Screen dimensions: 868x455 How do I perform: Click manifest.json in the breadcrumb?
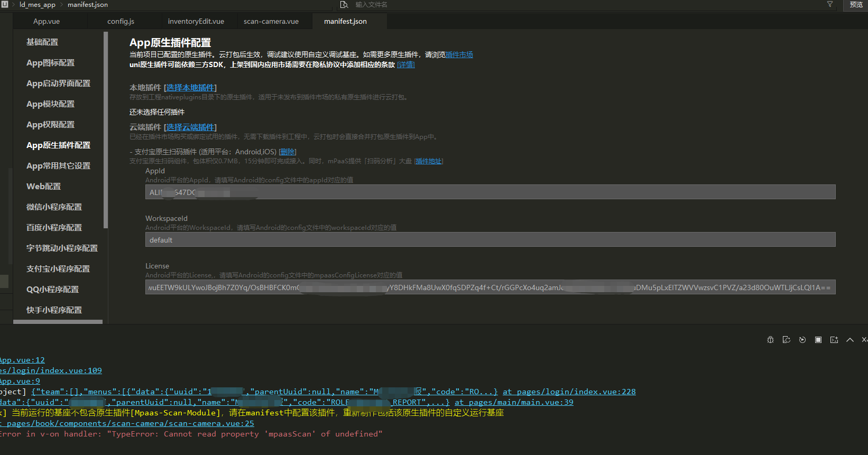(88, 5)
